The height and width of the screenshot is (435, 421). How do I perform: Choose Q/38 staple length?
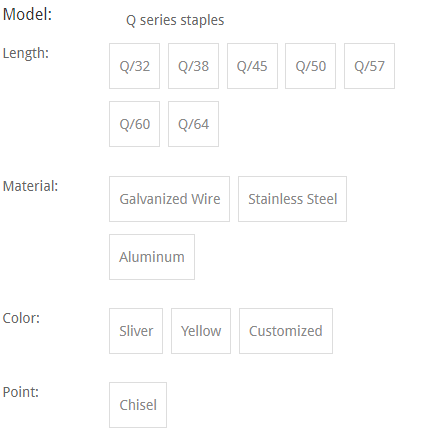[x=193, y=66]
